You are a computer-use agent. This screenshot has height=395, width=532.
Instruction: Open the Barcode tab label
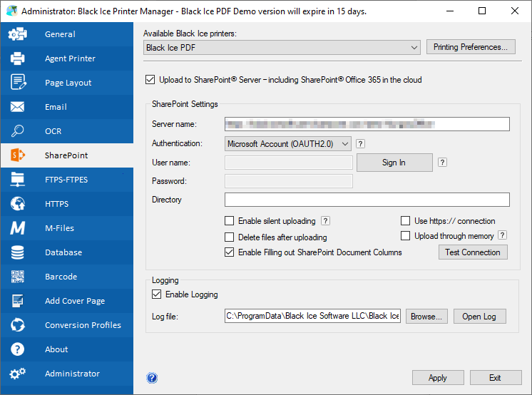tap(61, 277)
